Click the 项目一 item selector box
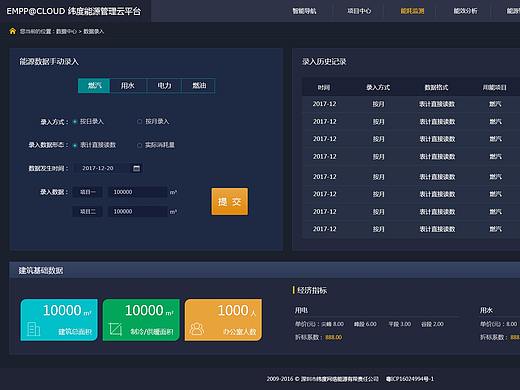Viewport: 520px width, 390px height. (87, 192)
